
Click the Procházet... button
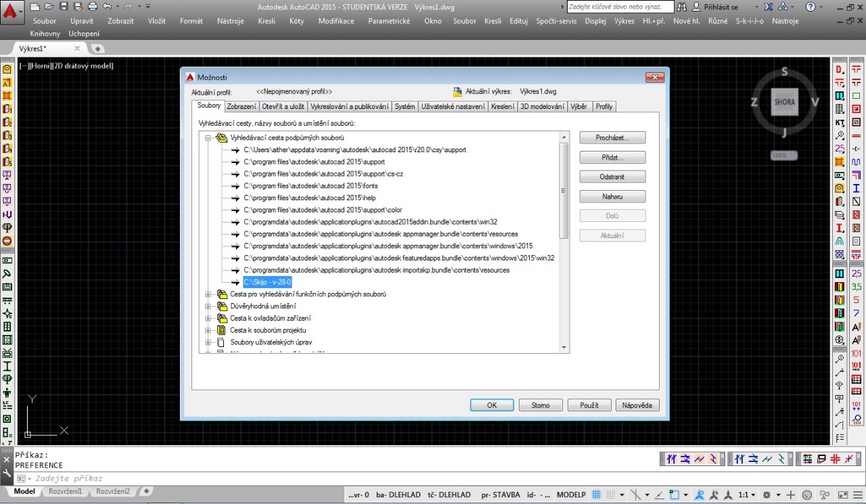click(x=612, y=137)
